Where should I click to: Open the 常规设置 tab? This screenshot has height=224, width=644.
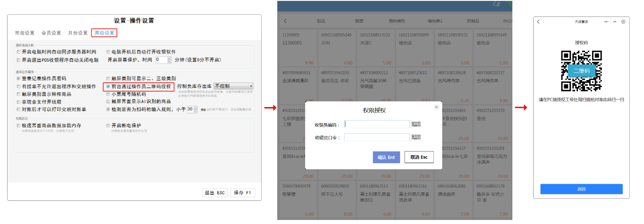[24, 33]
